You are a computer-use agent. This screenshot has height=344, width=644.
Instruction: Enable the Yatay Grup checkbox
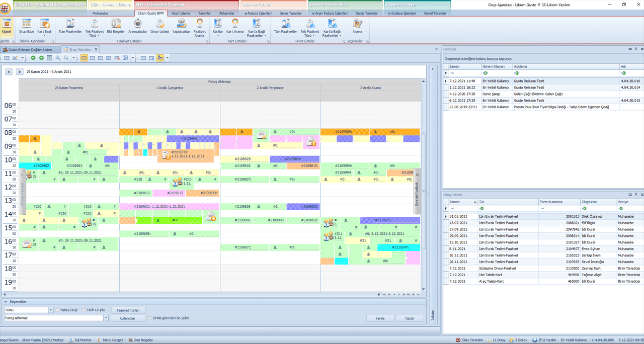tap(58, 310)
